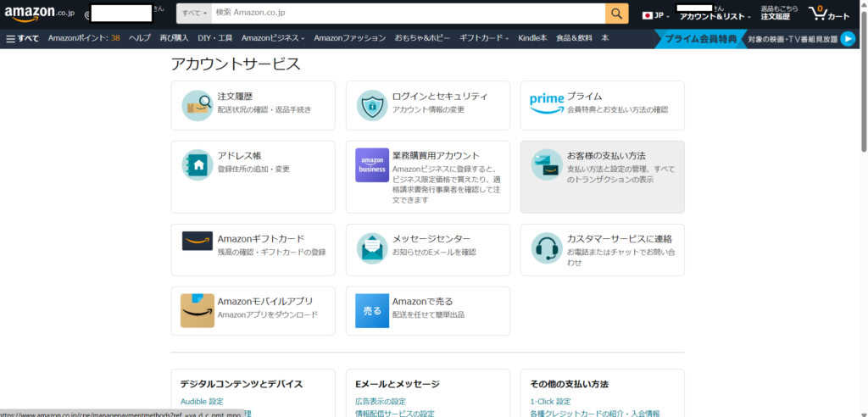The height and width of the screenshot is (417, 868).
Task: Click the amazon business purple icon
Action: click(372, 165)
